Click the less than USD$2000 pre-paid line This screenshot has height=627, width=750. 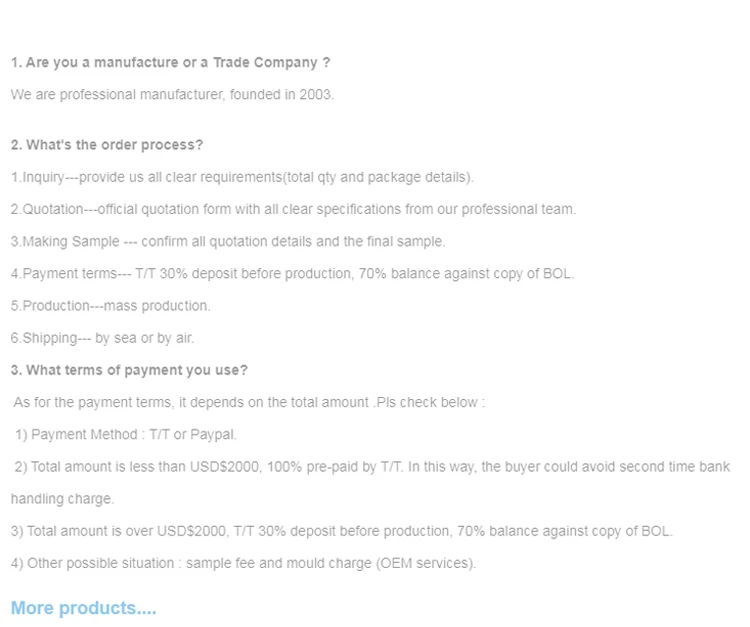(372, 467)
